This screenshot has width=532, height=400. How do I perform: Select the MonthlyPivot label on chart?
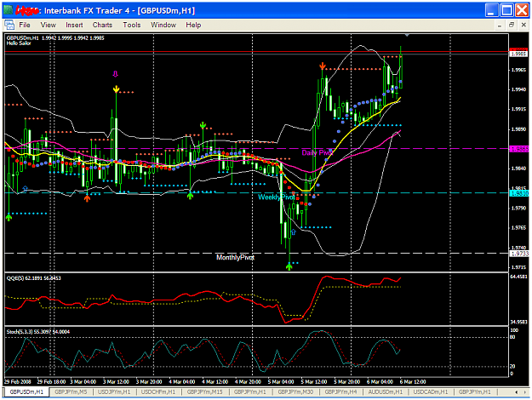coord(235,258)
